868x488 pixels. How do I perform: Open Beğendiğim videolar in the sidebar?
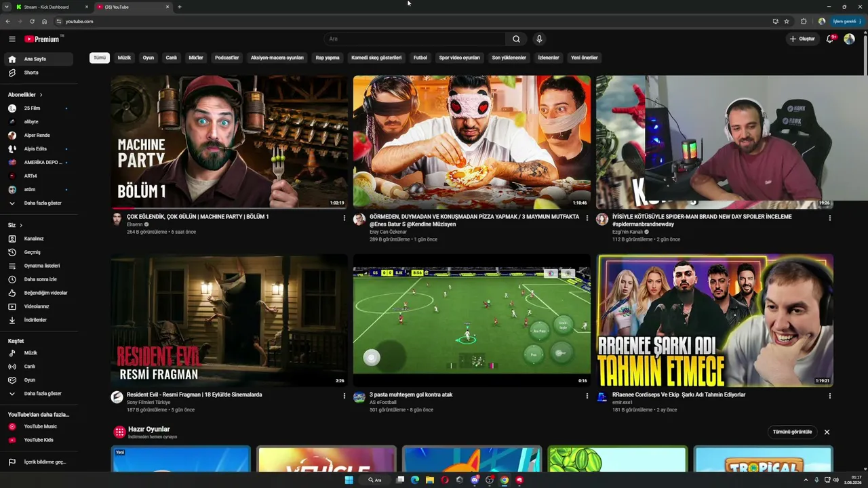coord(38,293)
